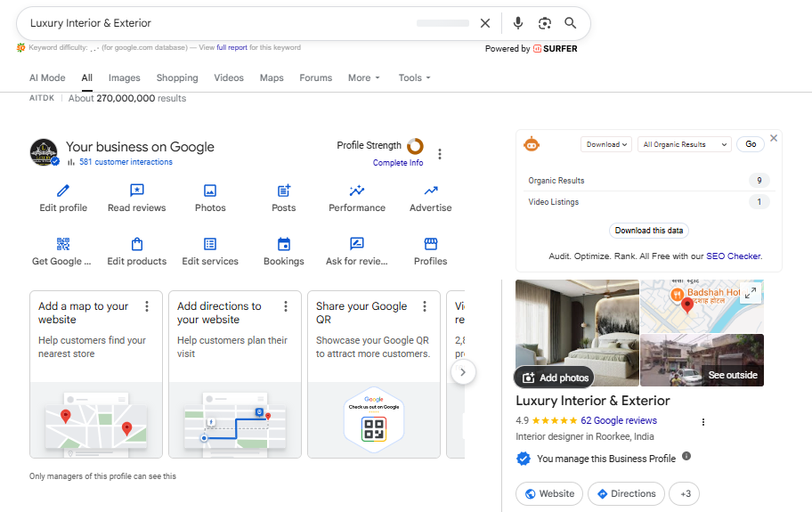The width and height of the screenshot is (812, 512).
Task: Expand the More search menu
Action: (x=364, y=77)
